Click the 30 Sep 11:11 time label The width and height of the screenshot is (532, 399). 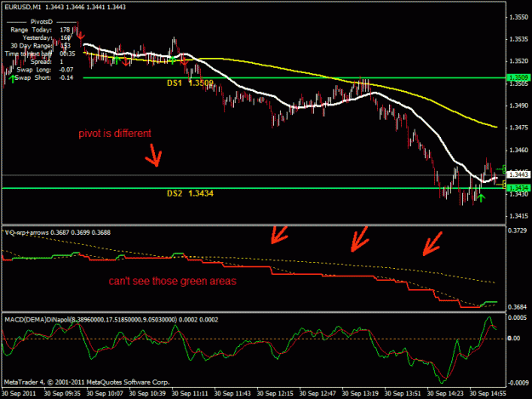pyautogui.click(x=190, y=394)
